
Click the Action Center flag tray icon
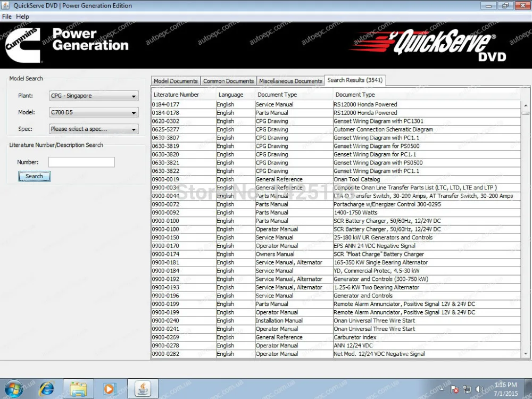pyautogui.click(x=455, y=389)
